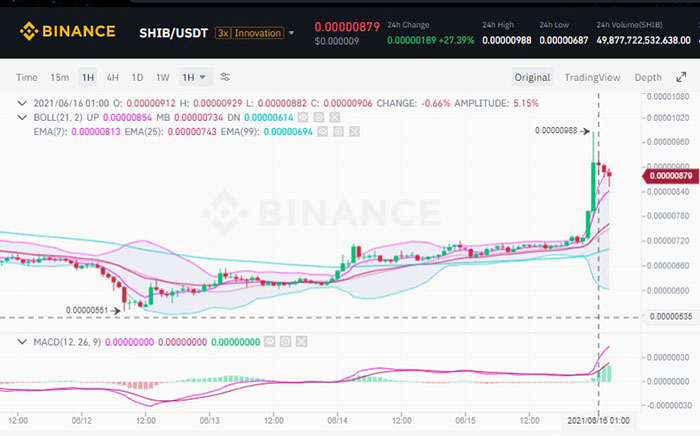700x436 pixels.
Task: Hide the MACD indicator with eye icon
Action: point(270,342)
